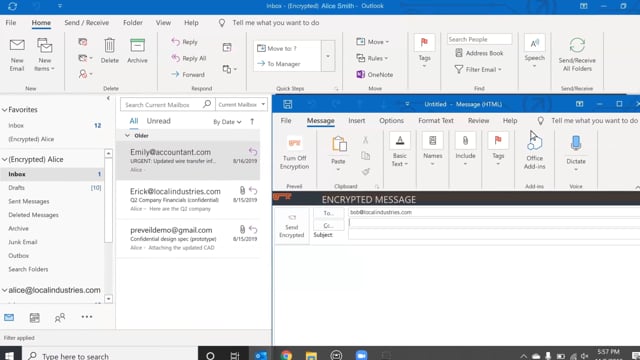Open the Junk Email folder
The image size is (640, 360).
(x=23, y=242)
